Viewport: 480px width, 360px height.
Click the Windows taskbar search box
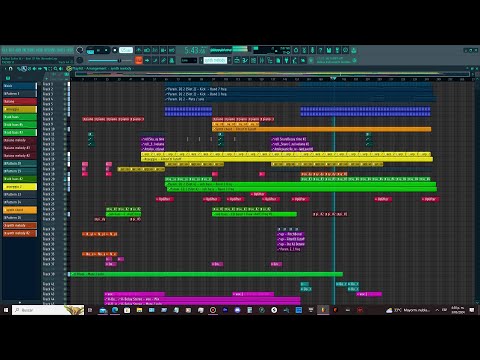[x=48, y=310]
